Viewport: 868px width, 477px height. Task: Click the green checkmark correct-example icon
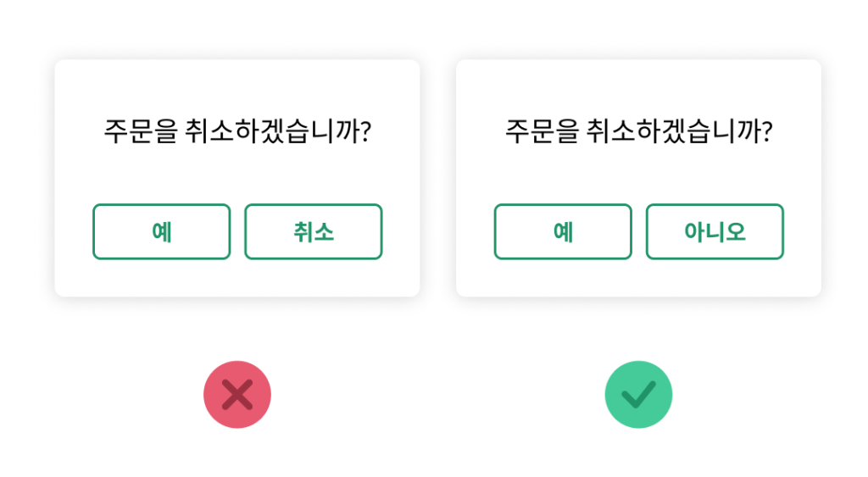[638, 395]
